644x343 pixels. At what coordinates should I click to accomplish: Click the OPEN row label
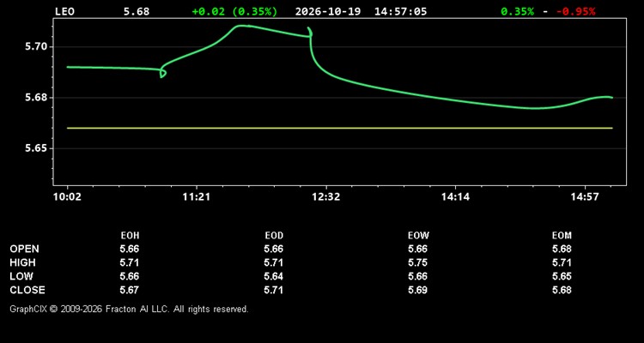[25, 249]
